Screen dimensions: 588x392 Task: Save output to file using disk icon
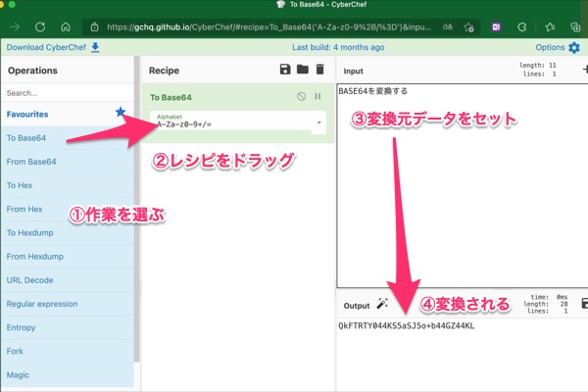click(584, 305)
